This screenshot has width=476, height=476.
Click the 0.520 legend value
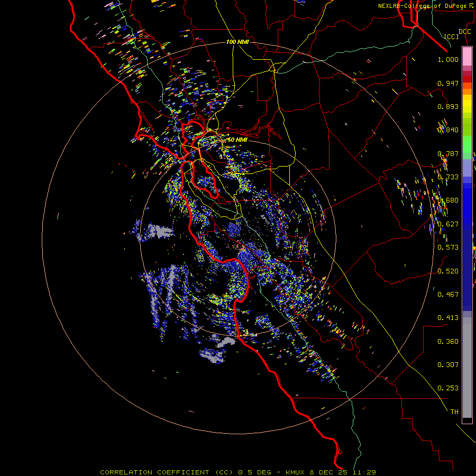[448, 271]
